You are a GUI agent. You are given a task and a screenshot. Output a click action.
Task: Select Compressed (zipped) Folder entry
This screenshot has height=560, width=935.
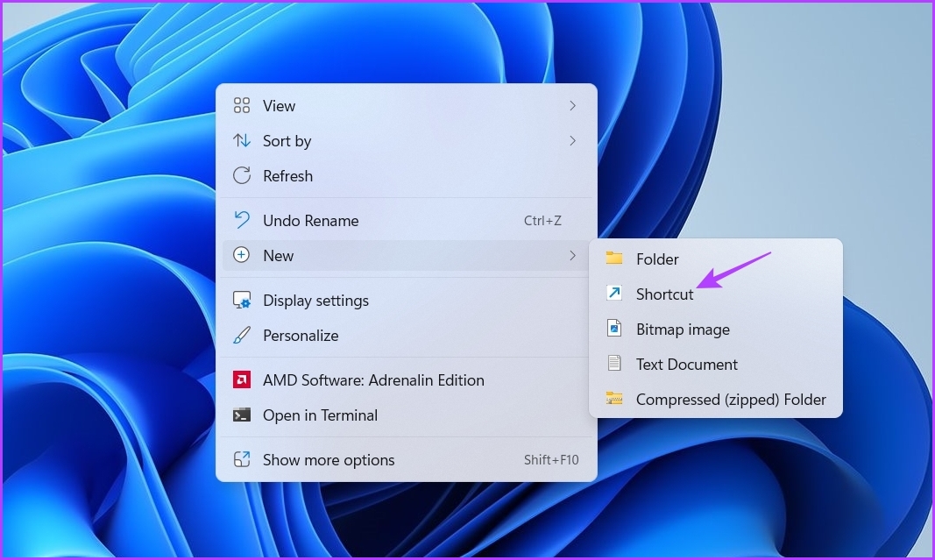tap(716, 399)
